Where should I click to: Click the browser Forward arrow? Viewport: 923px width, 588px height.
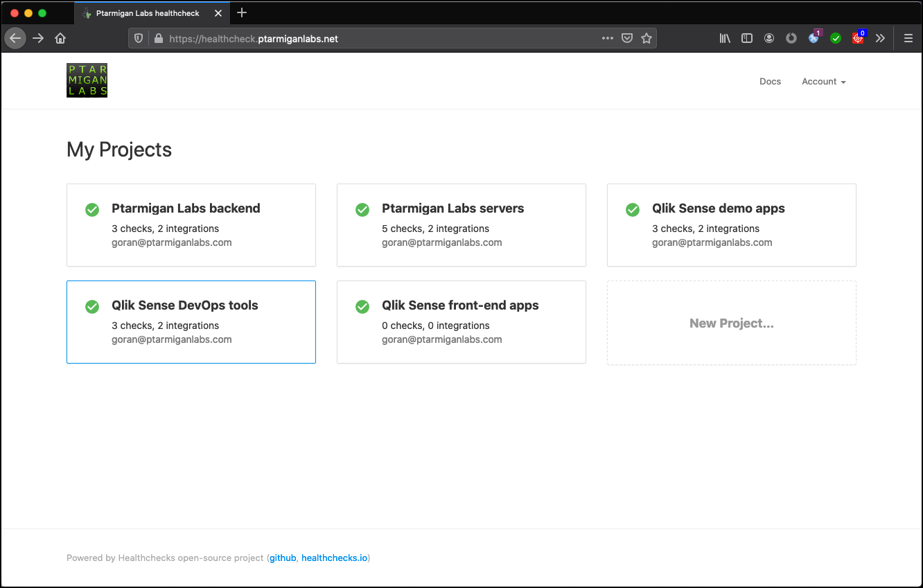tap(38, 38)
